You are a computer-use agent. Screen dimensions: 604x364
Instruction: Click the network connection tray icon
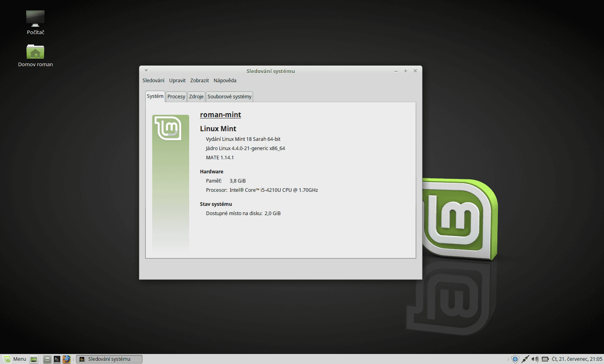525,359
